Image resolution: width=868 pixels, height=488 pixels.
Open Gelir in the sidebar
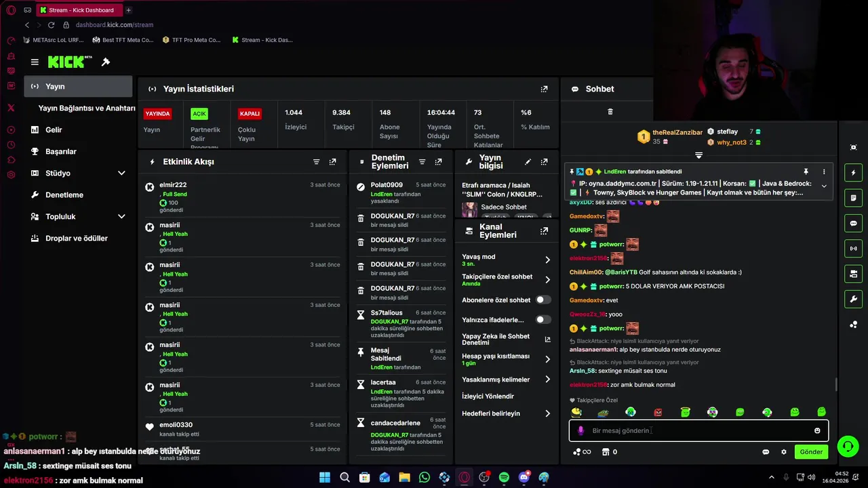point(54,130)
